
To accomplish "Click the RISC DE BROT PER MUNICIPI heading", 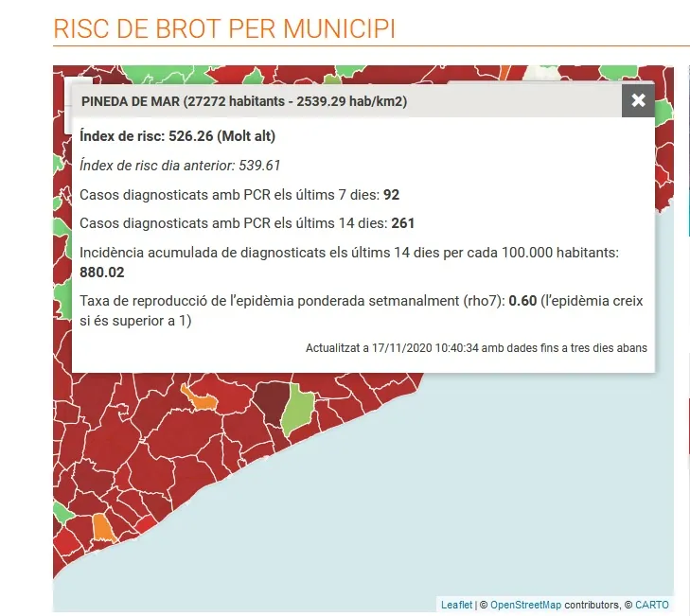I will coord(224,29).
